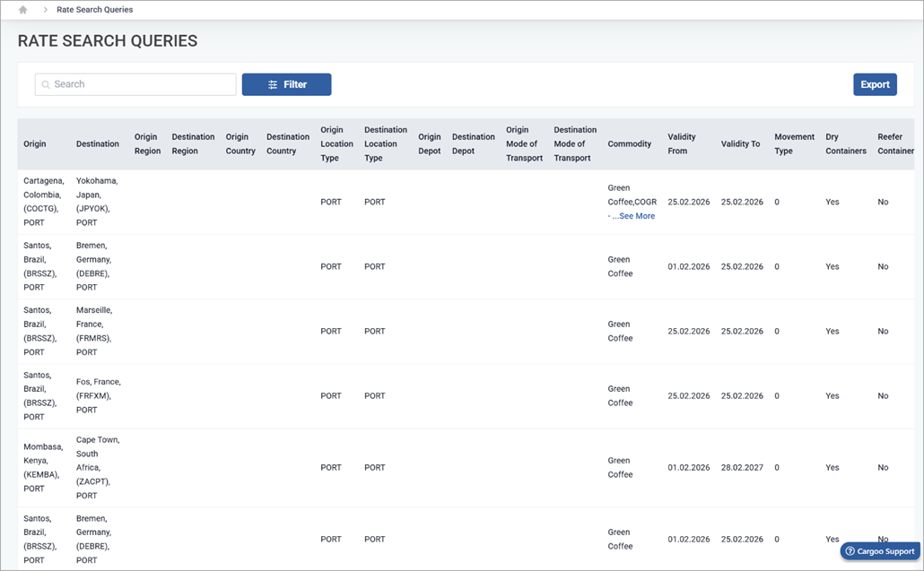Viewport: 924px width, 571px height.
Task: Click the Validity From column header
Action: tap(682, 143)
